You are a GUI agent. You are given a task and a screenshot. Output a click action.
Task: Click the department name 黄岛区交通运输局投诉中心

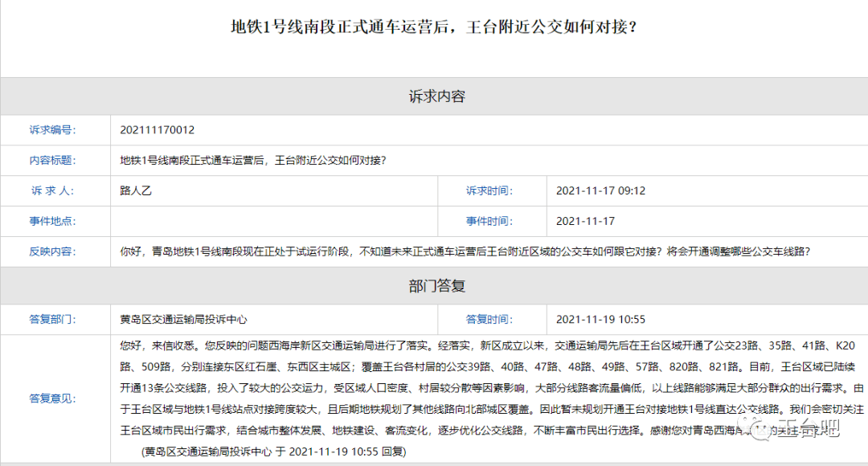[183, 320]
